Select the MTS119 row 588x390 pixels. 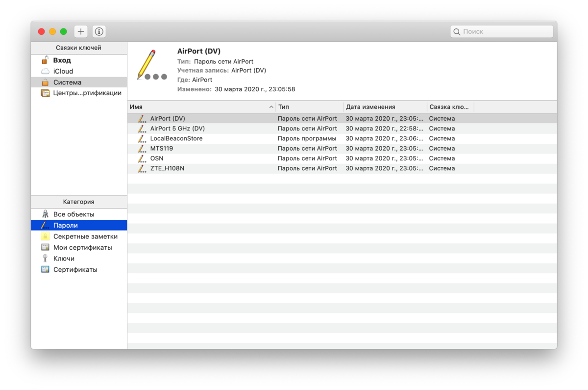(342, 148)
